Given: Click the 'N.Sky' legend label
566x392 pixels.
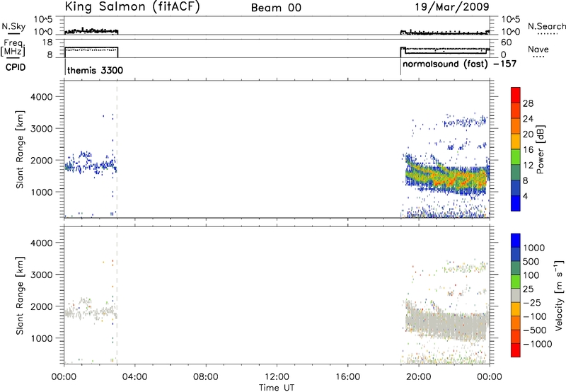Looking at the screenshot, I should pyautogui.click(x=13, y=26).
